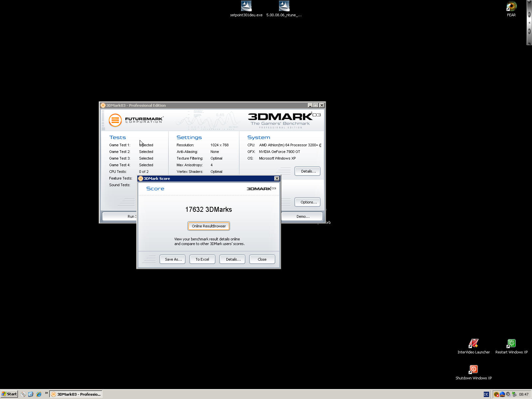Close the 3DMark Score dialog with X
The width and height of the screenshot is (532, 399).
coord(277,179)
